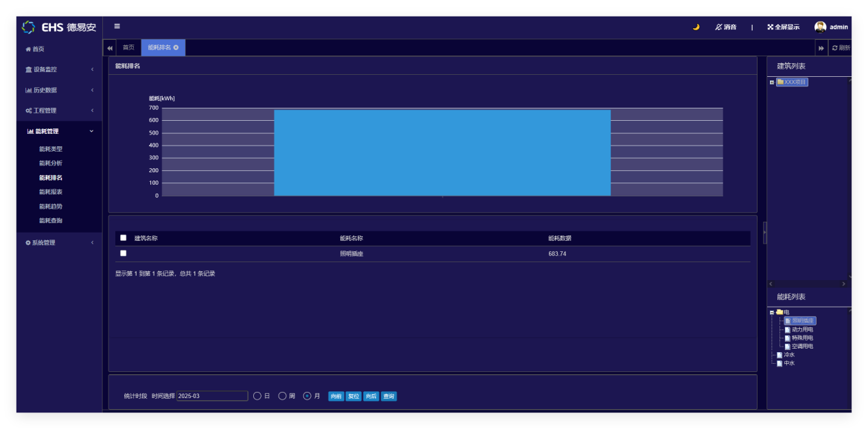Close the 能耗排名 tab
868x429 pixels.
176,47
